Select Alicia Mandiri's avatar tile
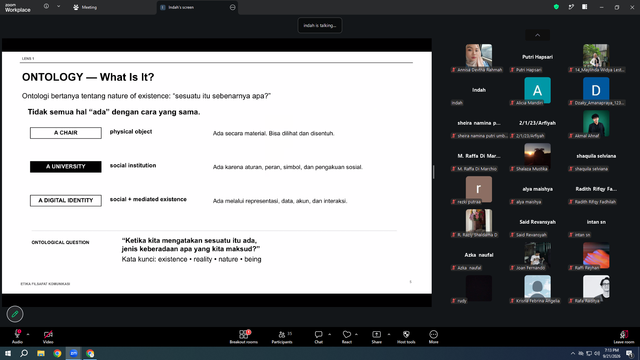Screen dimensions: 640x360 click(x=537, y=90)
